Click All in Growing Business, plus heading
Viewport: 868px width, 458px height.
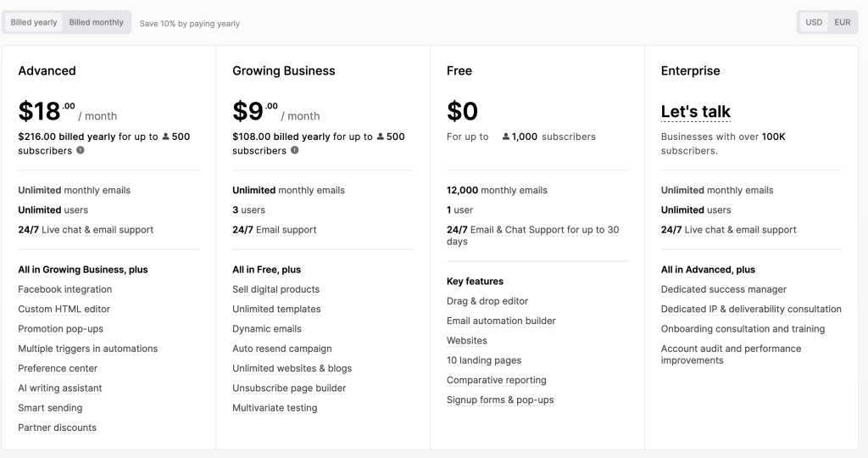83,270
